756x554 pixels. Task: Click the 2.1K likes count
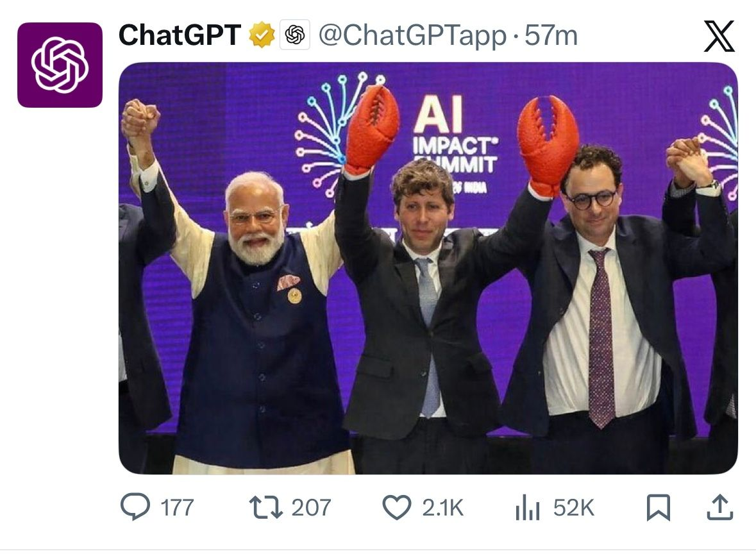[442, 508]
